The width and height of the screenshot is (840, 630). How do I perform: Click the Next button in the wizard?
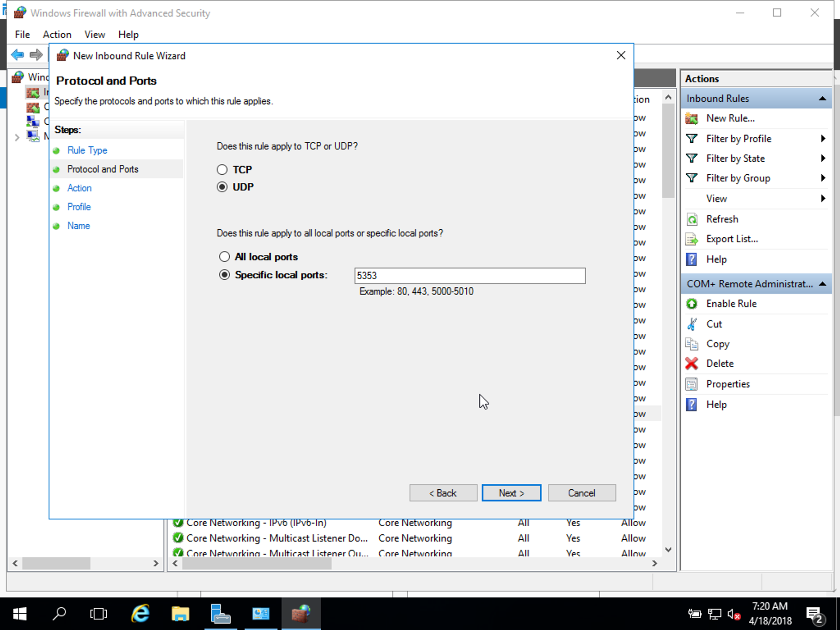point(511,493)
